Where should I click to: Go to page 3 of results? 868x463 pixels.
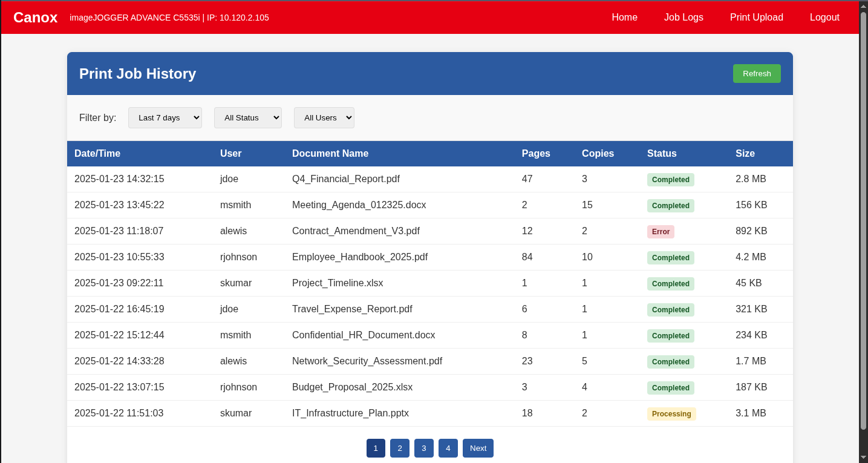pos(424,448)
